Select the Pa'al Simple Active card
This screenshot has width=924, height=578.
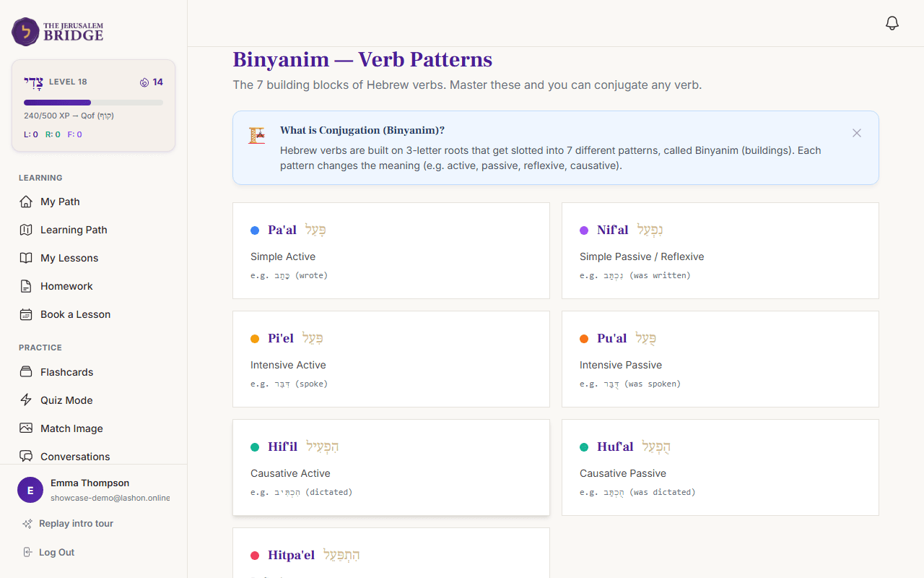pyautogui.click(x=391, y=251)
